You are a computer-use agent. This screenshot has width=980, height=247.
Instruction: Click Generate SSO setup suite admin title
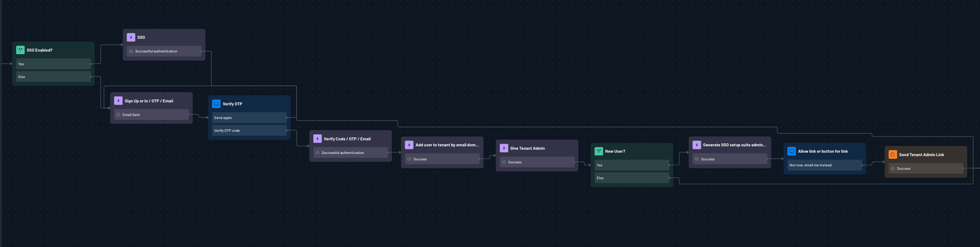point(735,145)
